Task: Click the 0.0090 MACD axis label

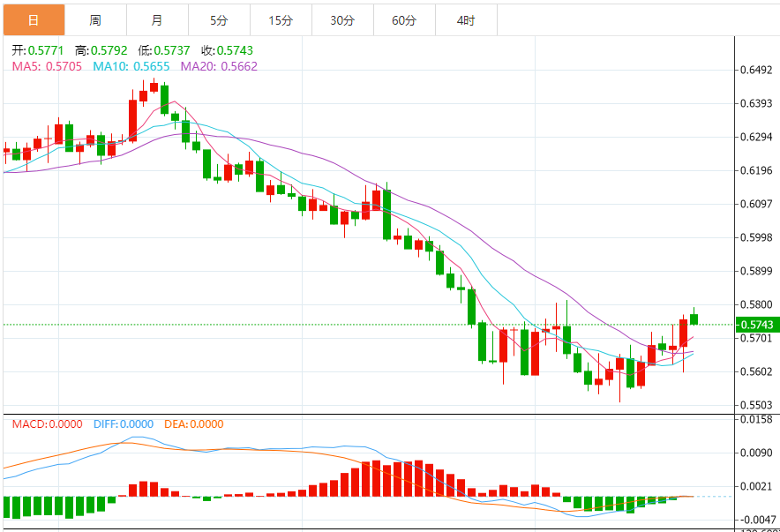Action: point(756,453)
